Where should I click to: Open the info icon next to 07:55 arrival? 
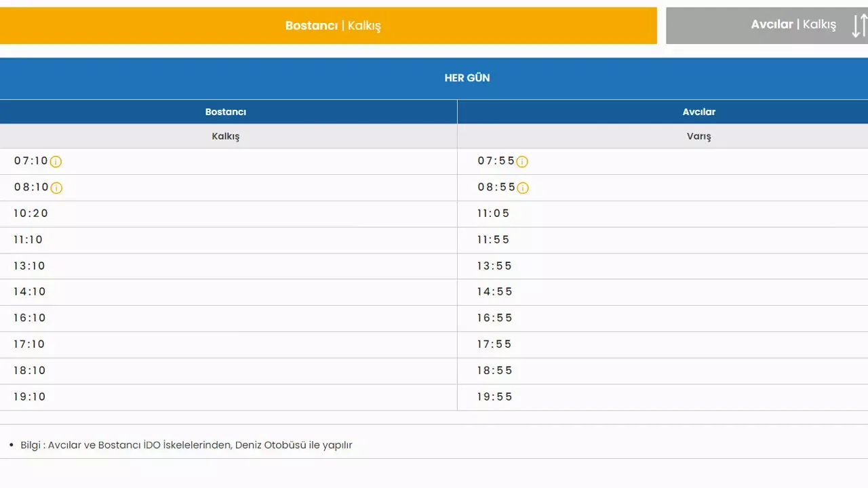pyautogui.click(x=522, y=162)
